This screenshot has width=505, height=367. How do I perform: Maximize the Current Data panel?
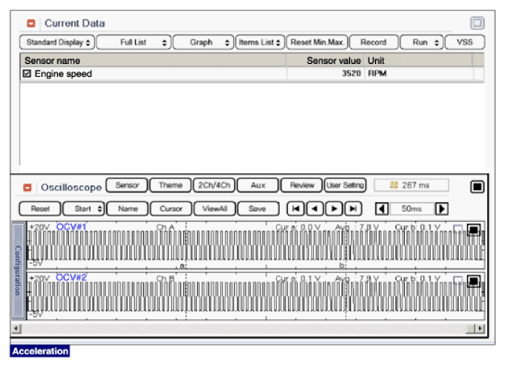(477, 23)
